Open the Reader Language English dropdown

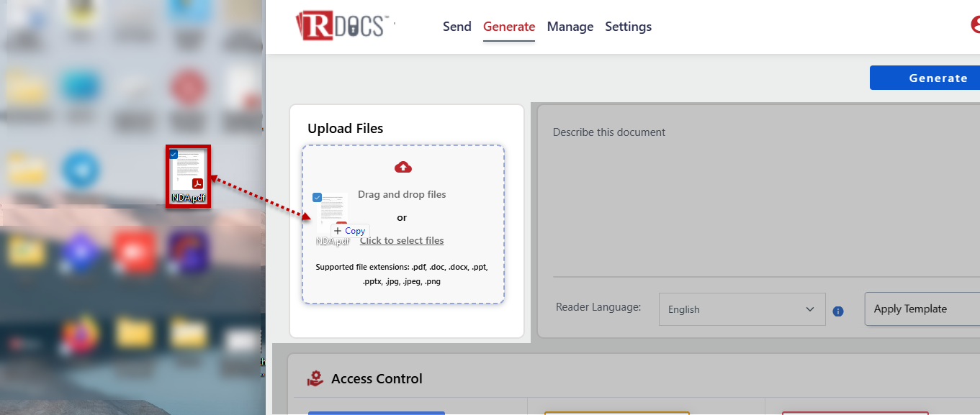(742, 309)
